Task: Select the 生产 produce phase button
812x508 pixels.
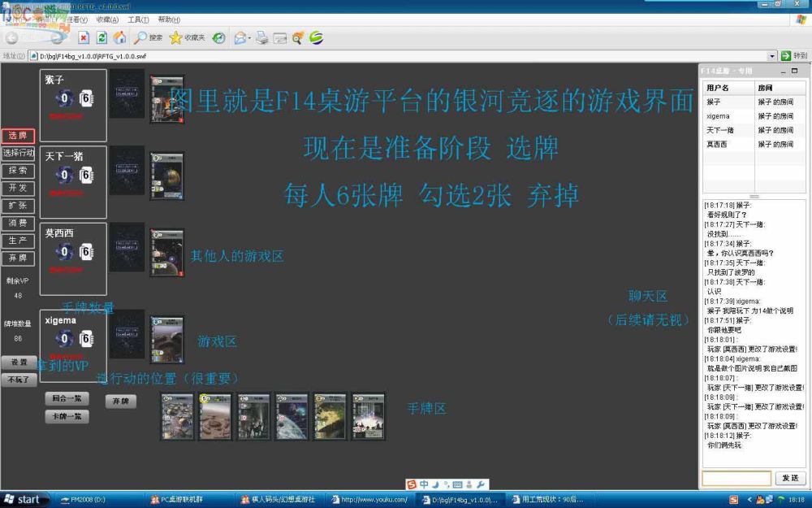Action: click(18, 241)
